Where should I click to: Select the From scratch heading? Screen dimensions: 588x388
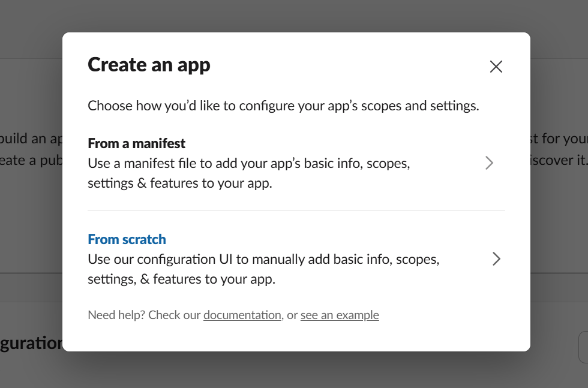(x=127, y=239)
